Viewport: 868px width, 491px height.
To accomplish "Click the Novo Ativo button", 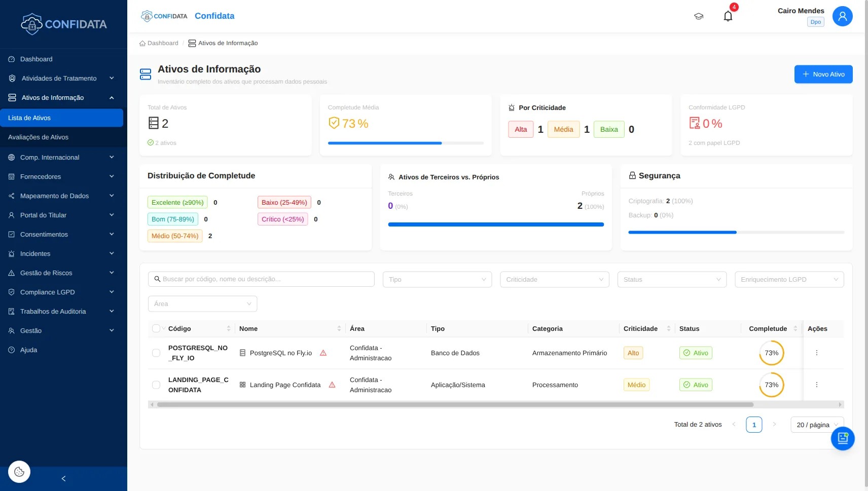I will [x=822, y=74].
